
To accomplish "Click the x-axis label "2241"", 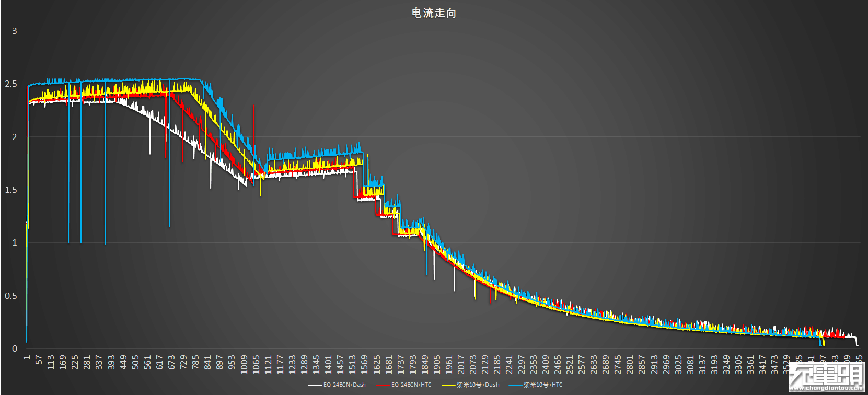I will click(x=510, y=364).
